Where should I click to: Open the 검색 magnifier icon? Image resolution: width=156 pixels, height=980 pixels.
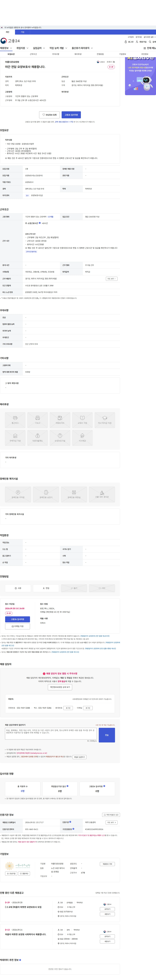[150, 42]
